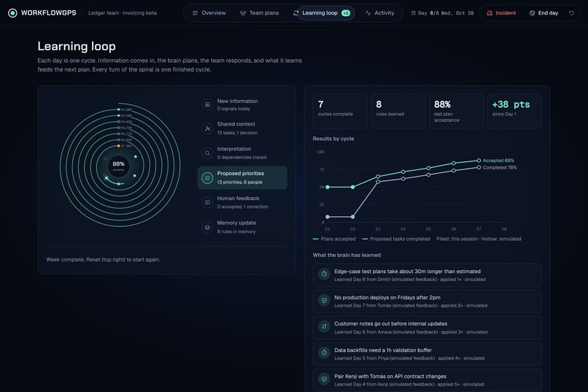Click the D01 filled point on Plans accepted line
Viewport: 588px width, 392px height.
coord(328,187)
